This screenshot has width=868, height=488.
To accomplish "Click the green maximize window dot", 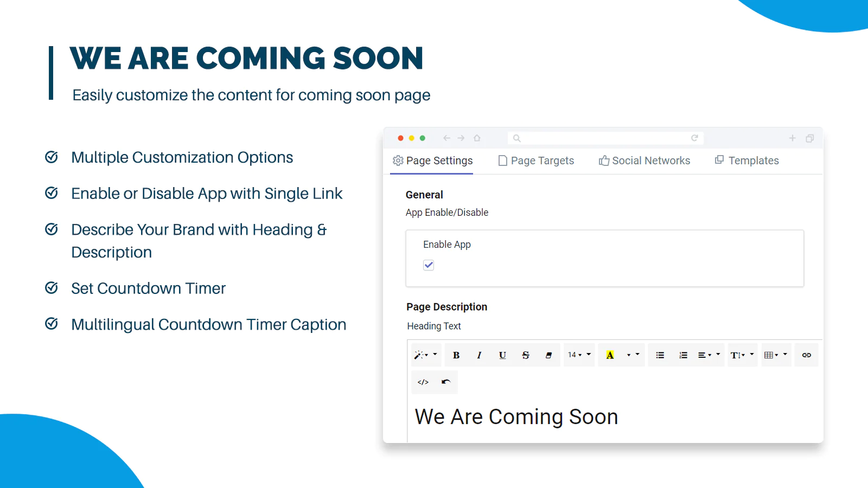I will [x=423, y=138].
